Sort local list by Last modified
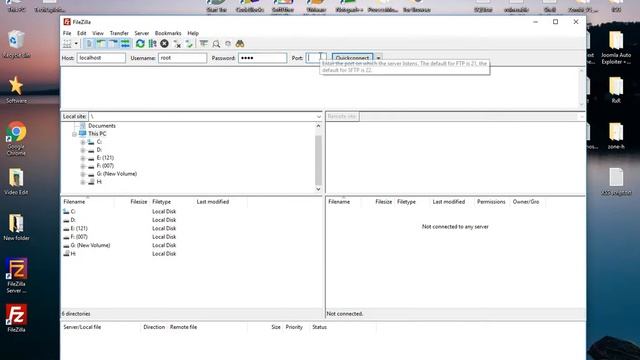The image size is (640, 360). [x=213, y=202]
